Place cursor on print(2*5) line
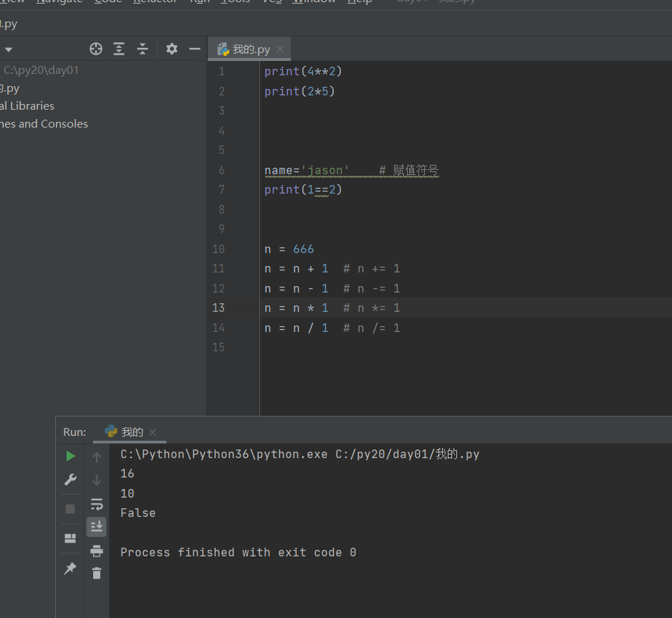This screenshot has width=672, height=618. (299, 91)
